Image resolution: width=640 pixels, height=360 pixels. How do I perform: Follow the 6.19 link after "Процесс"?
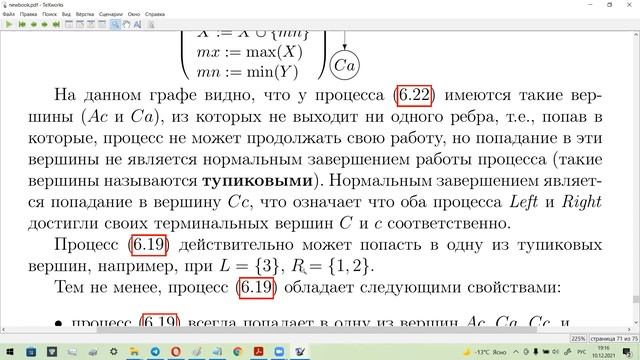click(x=149, y=245)
